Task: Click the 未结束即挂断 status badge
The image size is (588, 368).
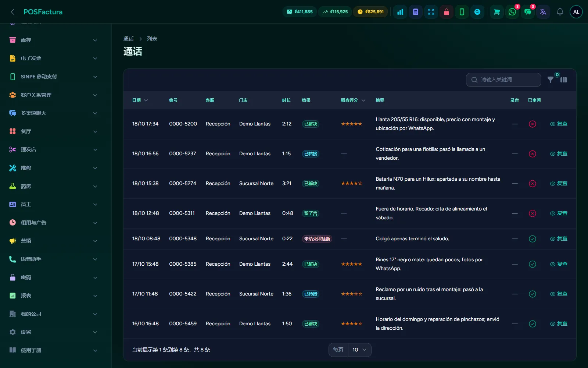Action: (x=317, y=239)
